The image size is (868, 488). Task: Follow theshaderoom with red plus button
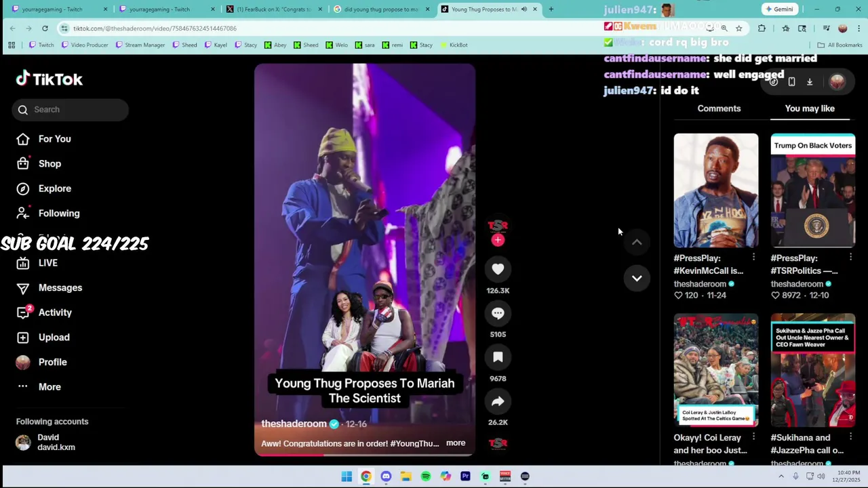tap(498, 240)
